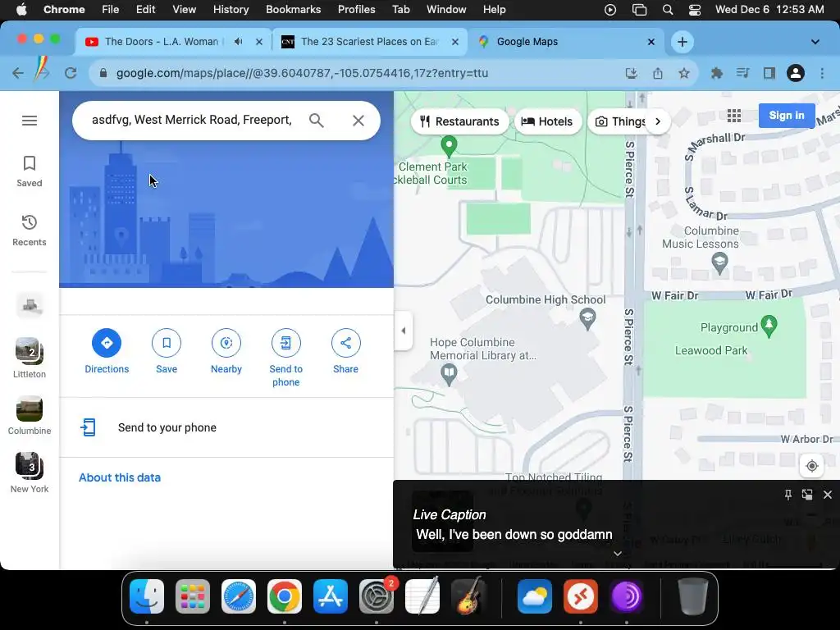
Task: Click Send to your phone row
Action: pyautogui.click(x=226, y=427)
